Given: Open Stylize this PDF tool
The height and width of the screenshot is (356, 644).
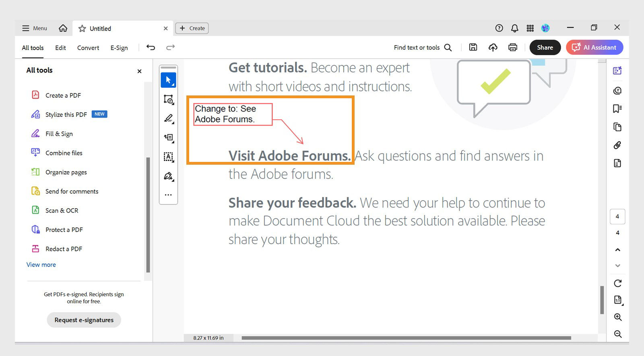Looking at the screenshot, I should coord(69,114).
